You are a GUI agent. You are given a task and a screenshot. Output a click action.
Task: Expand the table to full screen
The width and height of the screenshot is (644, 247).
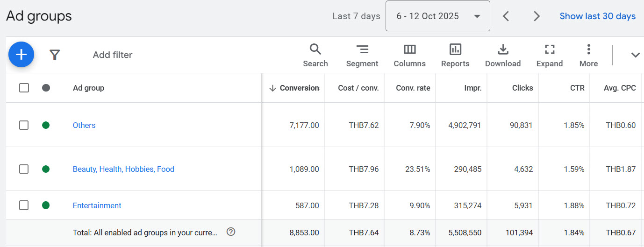pyautogui.click(x=550, y=56)
